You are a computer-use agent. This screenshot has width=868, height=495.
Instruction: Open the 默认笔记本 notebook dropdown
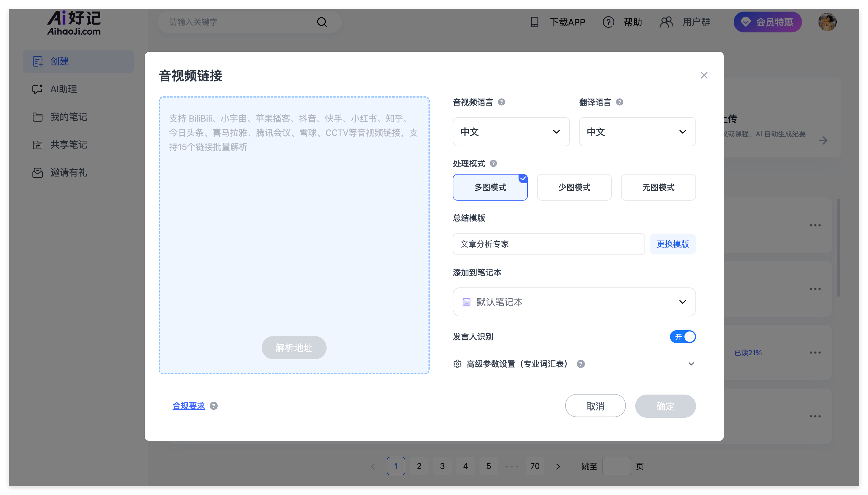(x=574, y=302)
